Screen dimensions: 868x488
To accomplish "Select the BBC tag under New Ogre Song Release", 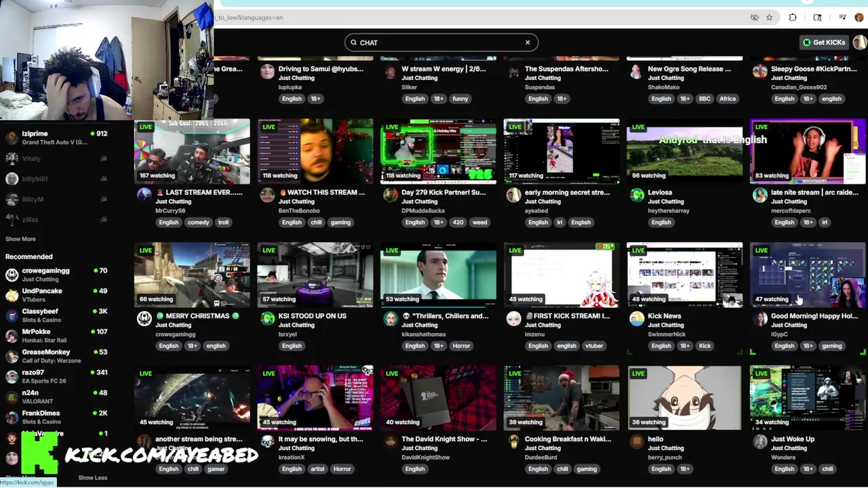I will pyautogui.click(x=705, y=99).
